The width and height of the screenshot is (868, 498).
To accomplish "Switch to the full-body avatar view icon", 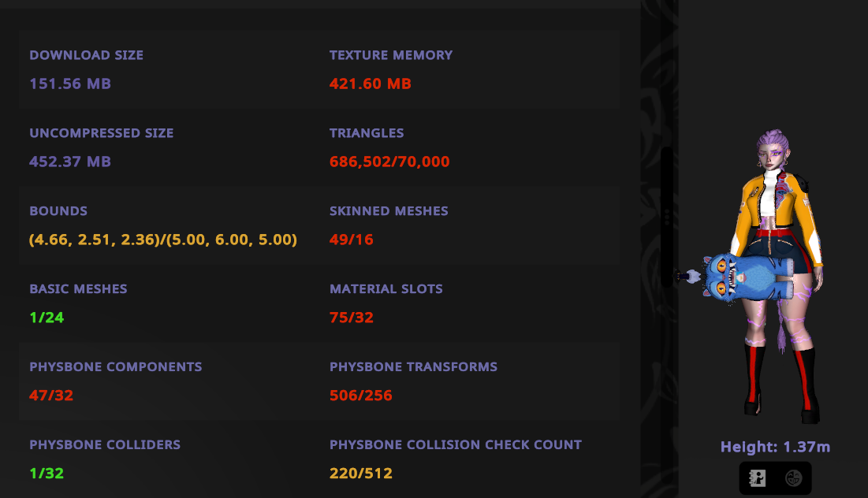I will tap(758, 478).
